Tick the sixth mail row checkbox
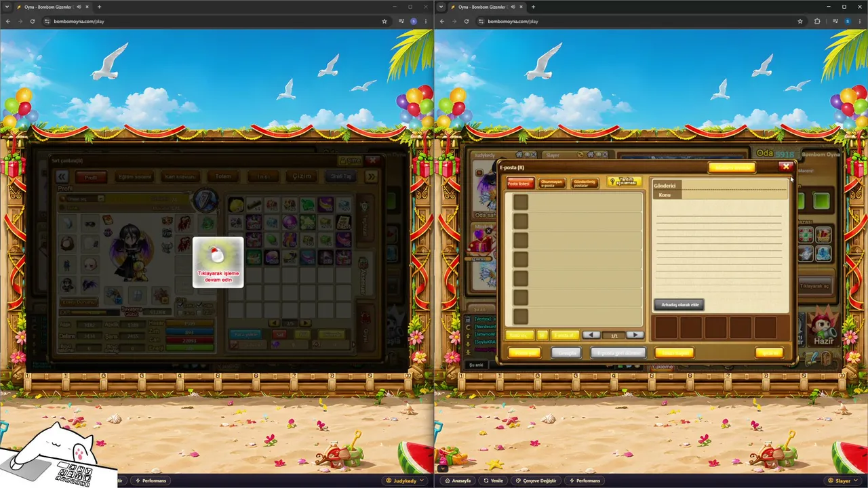Image resolution: width=868 pixels, height=488 pixels. (x=520, y=297)
